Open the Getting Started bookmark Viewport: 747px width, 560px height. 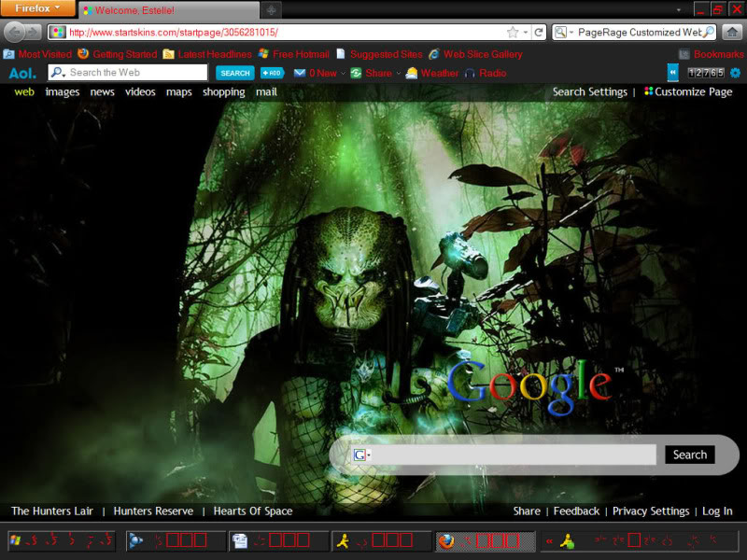[x=118, y=54]
